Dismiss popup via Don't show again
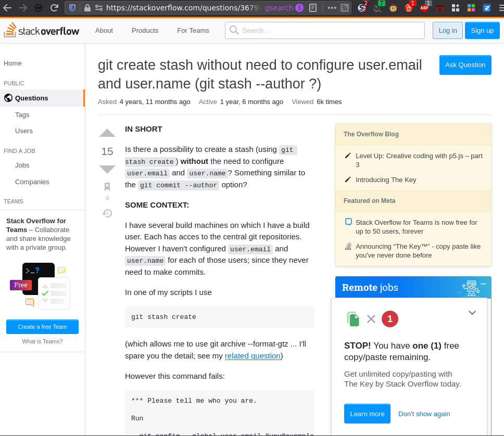The width and height of the screenshot is (504, 436). (424, 414)
